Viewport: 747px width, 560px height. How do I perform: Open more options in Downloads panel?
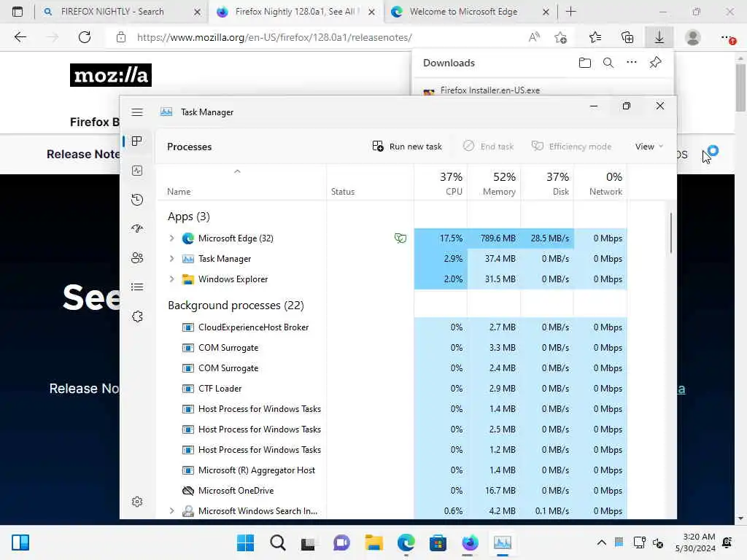click(632, 63)
